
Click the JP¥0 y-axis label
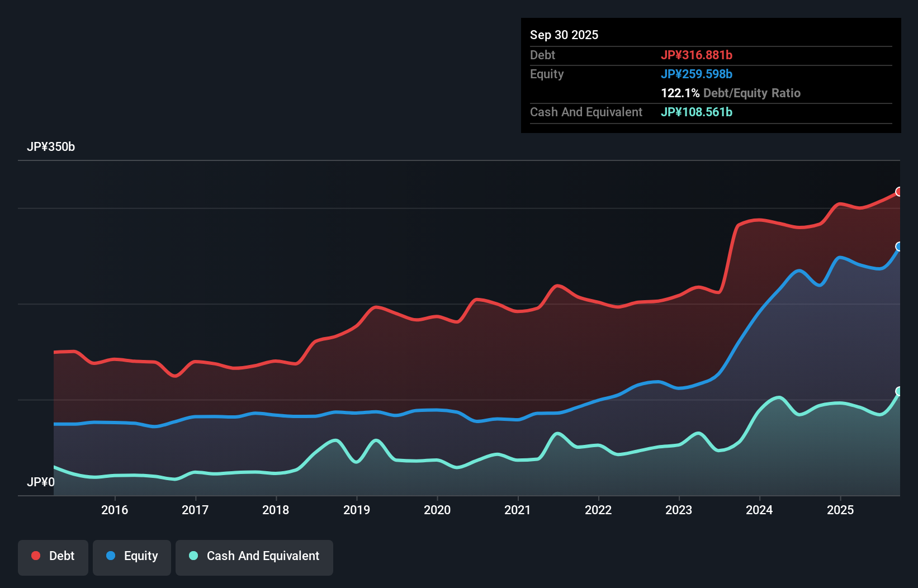point(41,482)
